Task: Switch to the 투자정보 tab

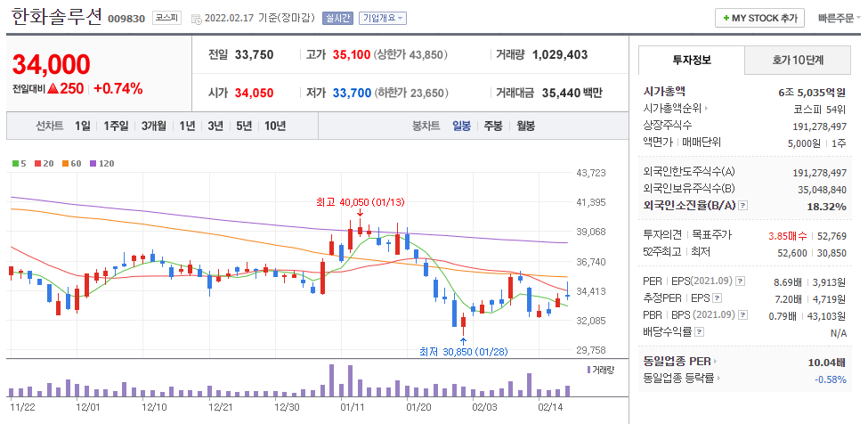Action: (x=692, y=60)
